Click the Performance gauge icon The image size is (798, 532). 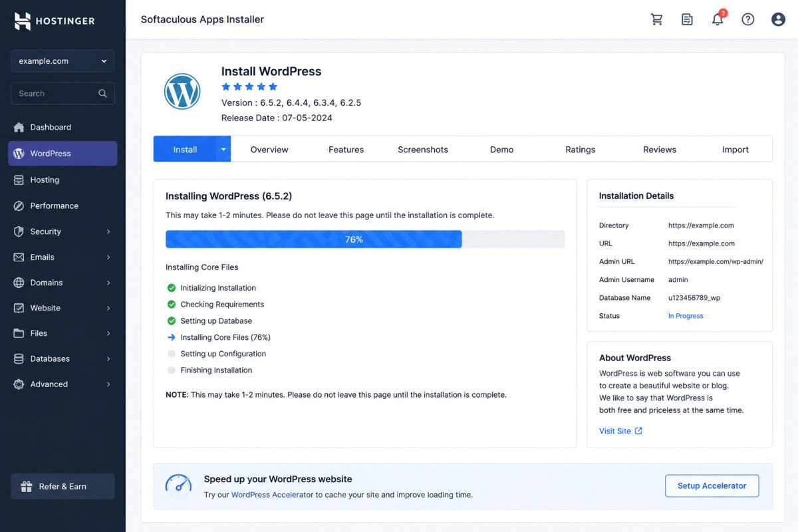(x=19, y=206)
